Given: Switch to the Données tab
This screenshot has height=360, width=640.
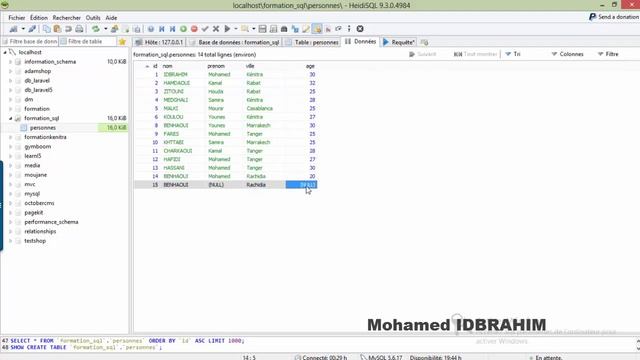Looking at the screenshot, I should 360,42.
